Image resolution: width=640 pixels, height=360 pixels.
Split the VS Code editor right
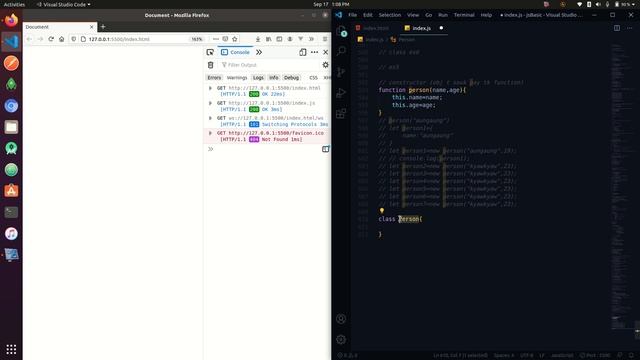tap(617, 28)
